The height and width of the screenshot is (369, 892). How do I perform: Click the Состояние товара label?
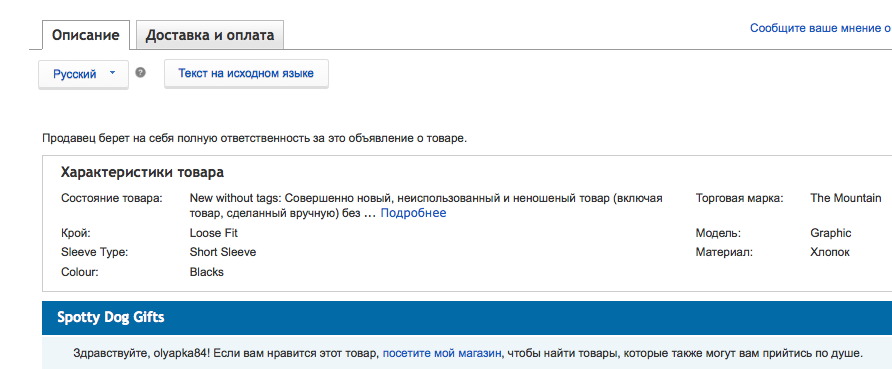coord(112,198)
